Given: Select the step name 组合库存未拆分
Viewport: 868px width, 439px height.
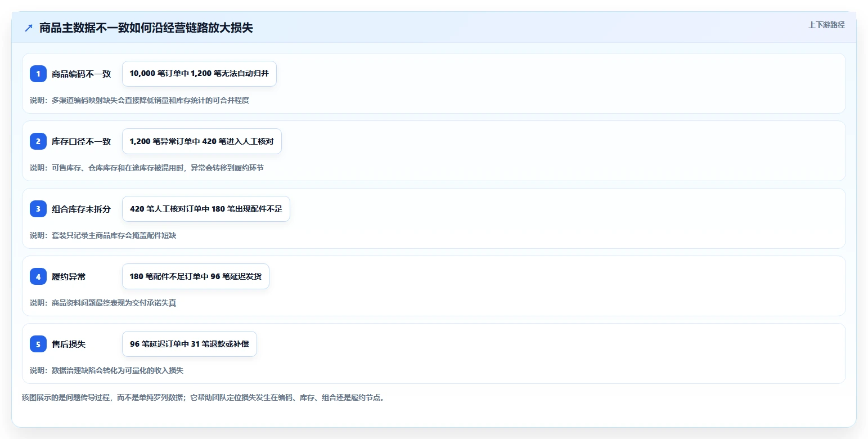Looking at the screenshot, I should tap(82, 209).
